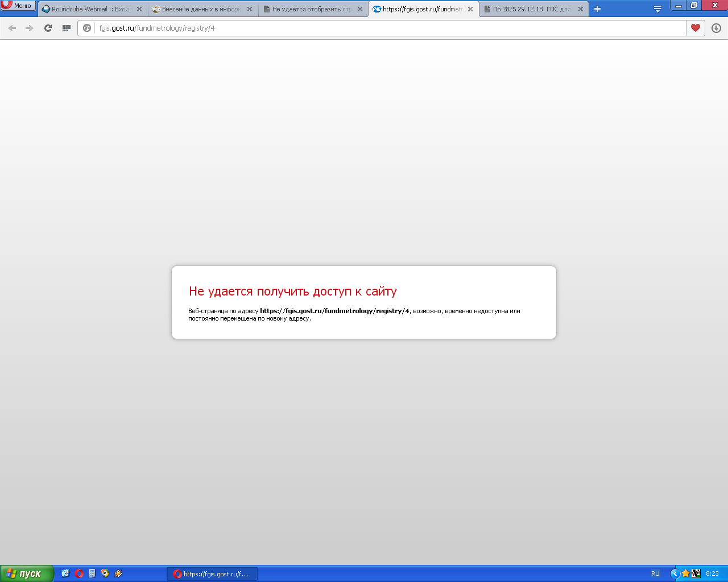Screen dimensions: 728x582
Task: Expand hidden system tray icons
Action: coord(675,573)
